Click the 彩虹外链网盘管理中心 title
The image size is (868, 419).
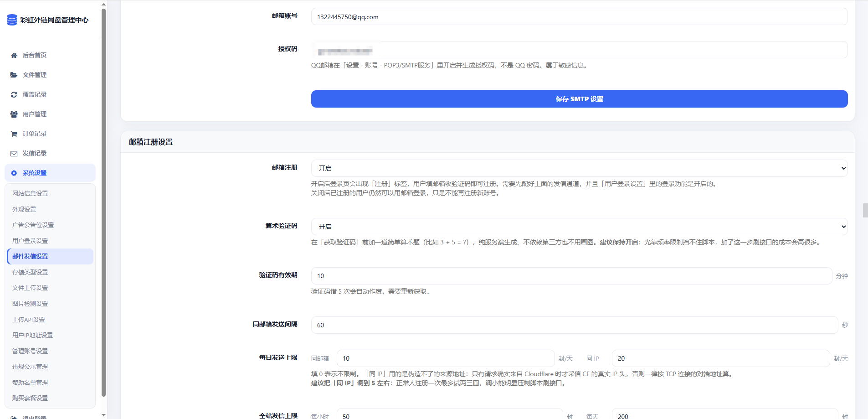54,20
